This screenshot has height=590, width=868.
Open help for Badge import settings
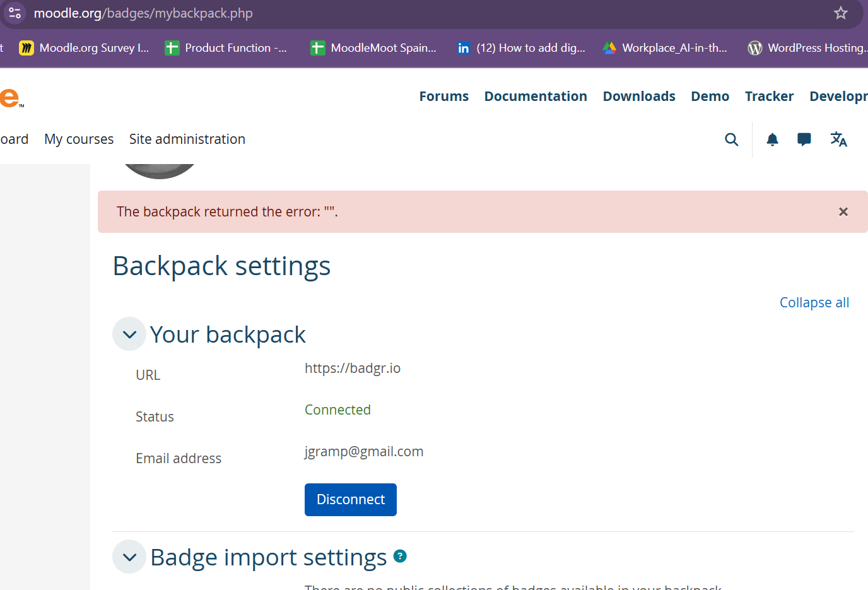(400, 556)
